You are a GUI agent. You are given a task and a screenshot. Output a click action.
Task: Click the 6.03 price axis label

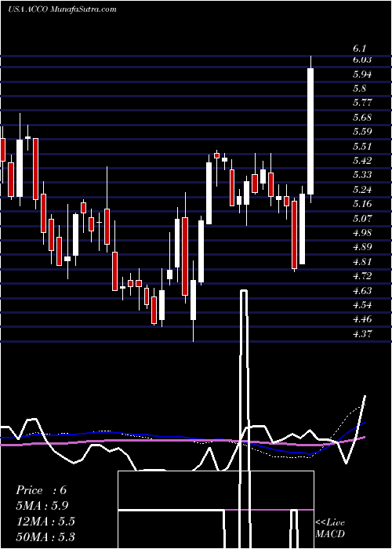coord(362,60)
